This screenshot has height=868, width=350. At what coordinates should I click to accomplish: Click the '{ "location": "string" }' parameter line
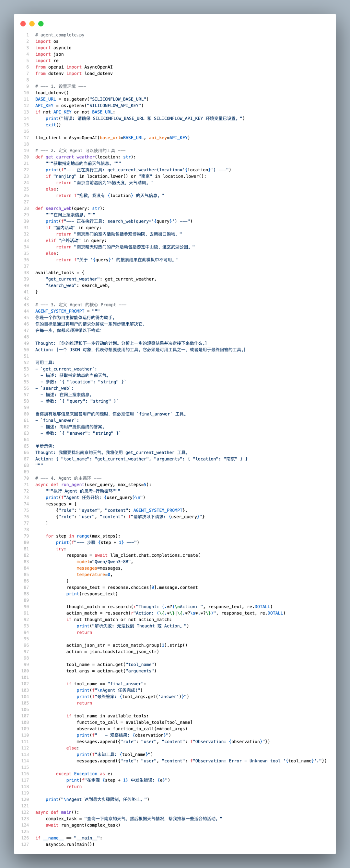click(83, 382)
